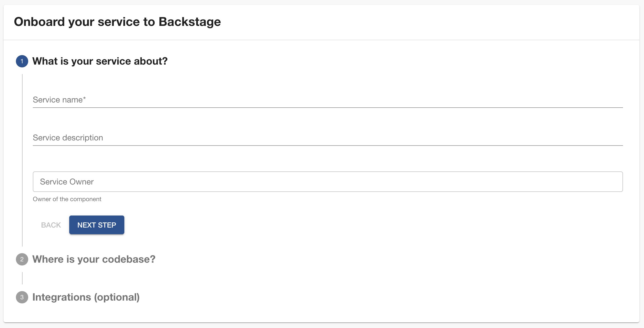Click the NEXT STEP button
This screenshot has width=644, height=328.
coord(97,225)
